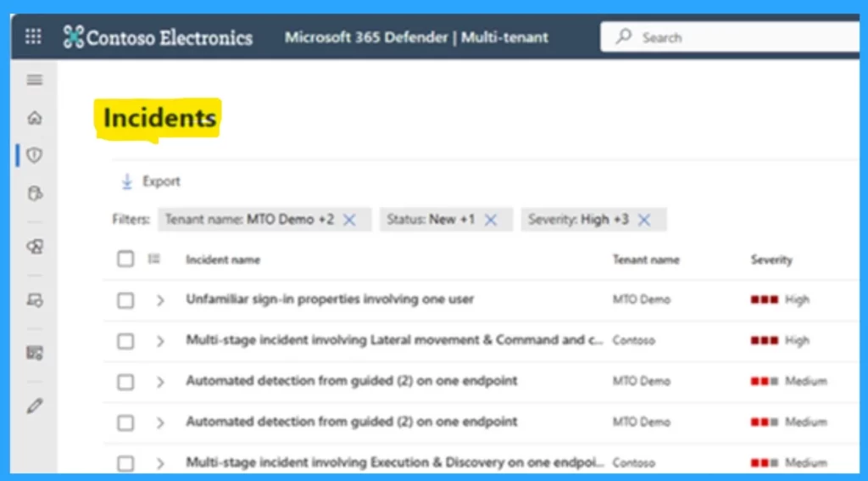
Task: Open the hunting sidebar icon below the shield
Action: [x=34, y=193]
